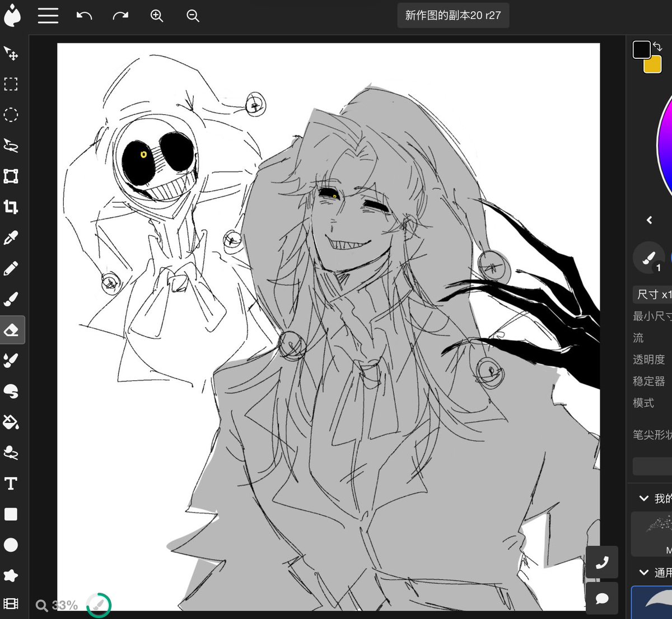Open the app logo menu
This screenshot has height=619, width=672.
click(x=12, y=16)
